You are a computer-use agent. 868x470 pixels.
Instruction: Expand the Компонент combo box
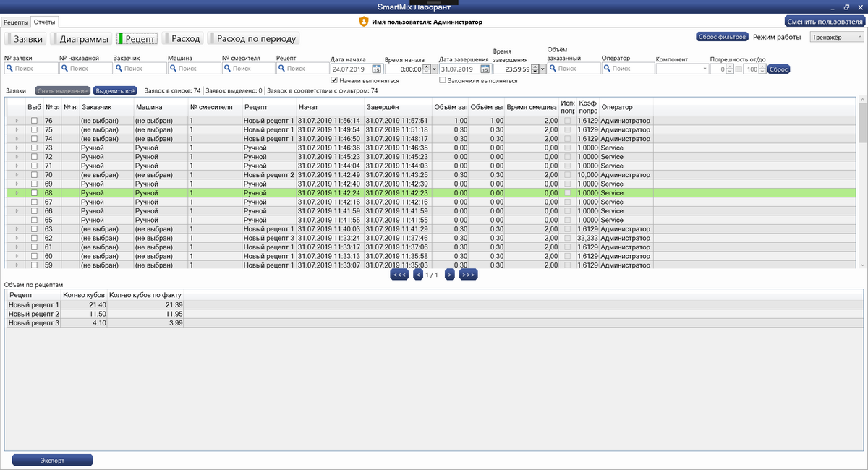click(704, 69)
